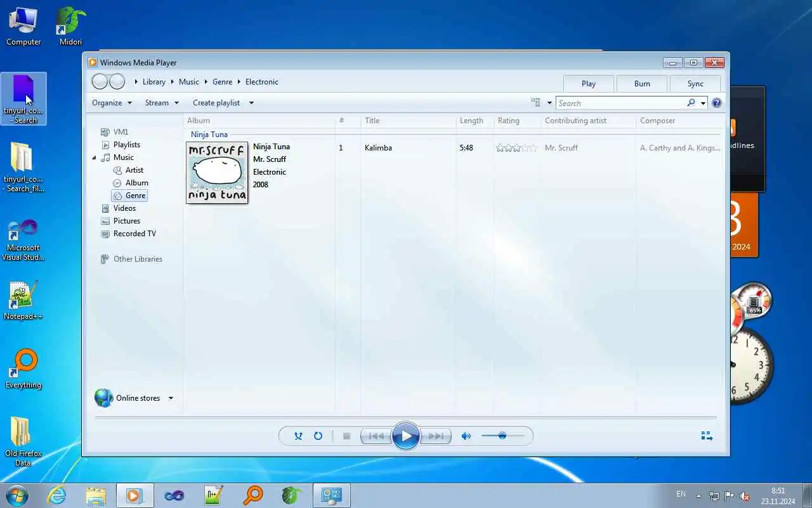Open the Burn tab
This screenshot has height=508, width=812.
tap(642, 84)
